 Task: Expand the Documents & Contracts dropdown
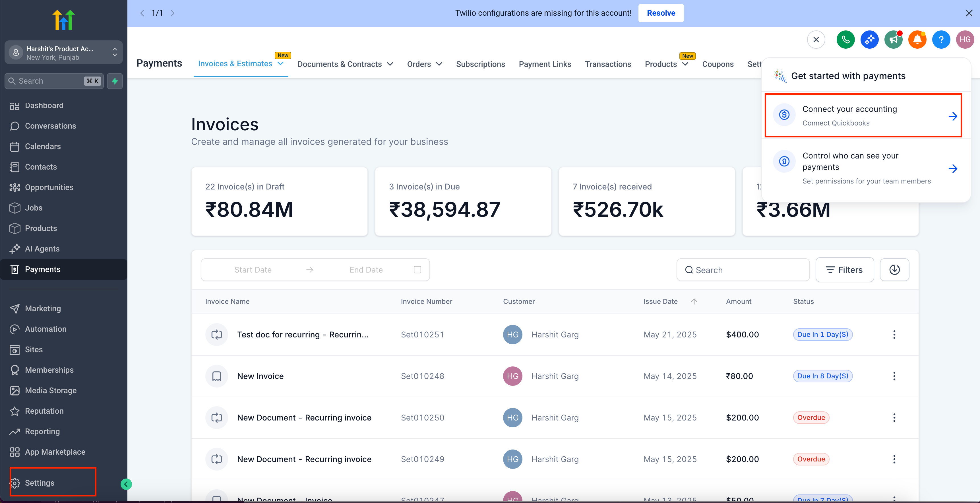coord(390,64)
